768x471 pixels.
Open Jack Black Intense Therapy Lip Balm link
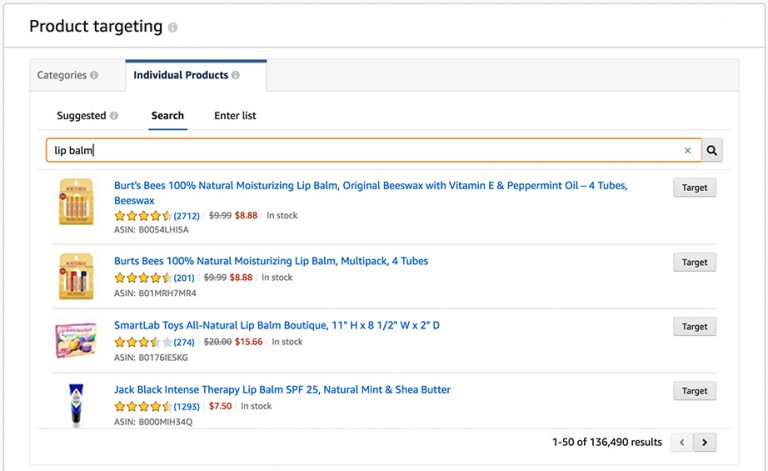282,390
